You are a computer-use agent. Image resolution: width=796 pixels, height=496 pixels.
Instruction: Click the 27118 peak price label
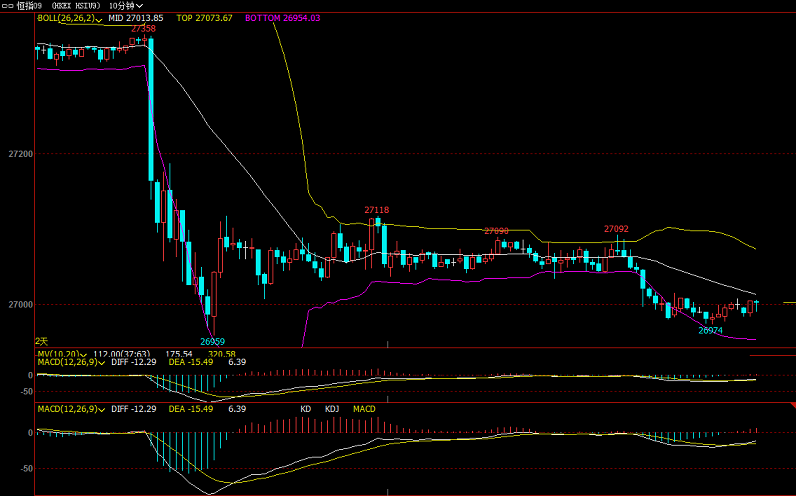pyautogui.click(x=377, y=210)
